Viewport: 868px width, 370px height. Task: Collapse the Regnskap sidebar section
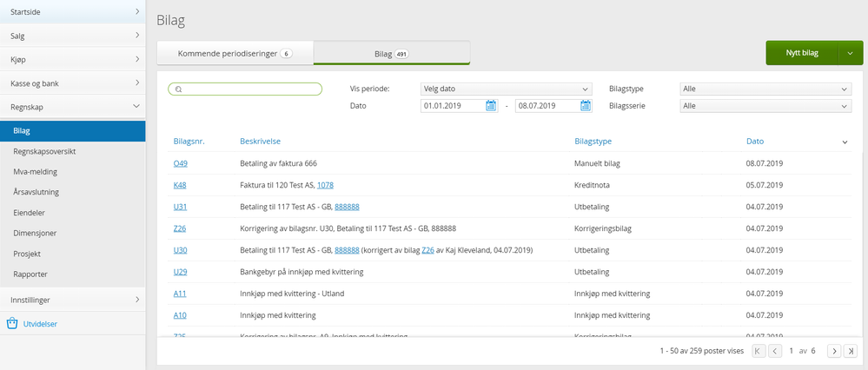pos(72,107)
